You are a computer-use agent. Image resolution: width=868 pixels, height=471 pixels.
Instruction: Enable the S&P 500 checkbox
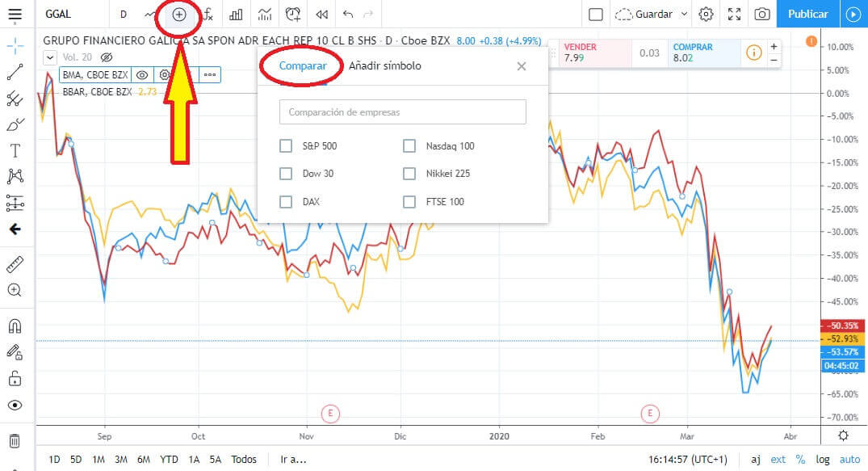point(286,146)
